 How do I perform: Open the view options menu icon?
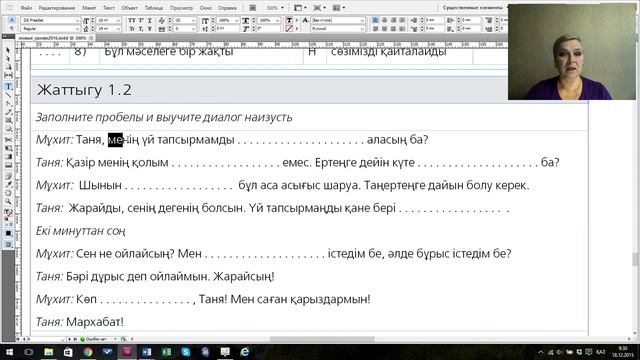pos(300,8)
